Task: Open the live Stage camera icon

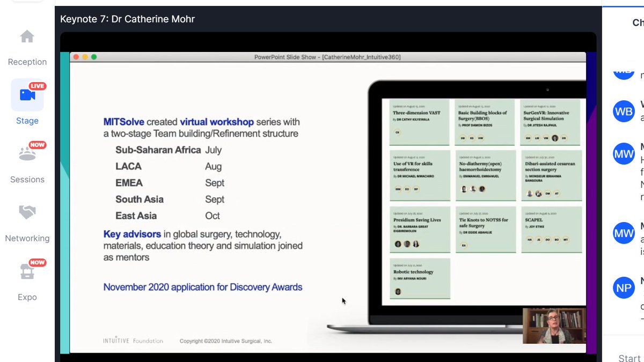Action: click(27, 95)
